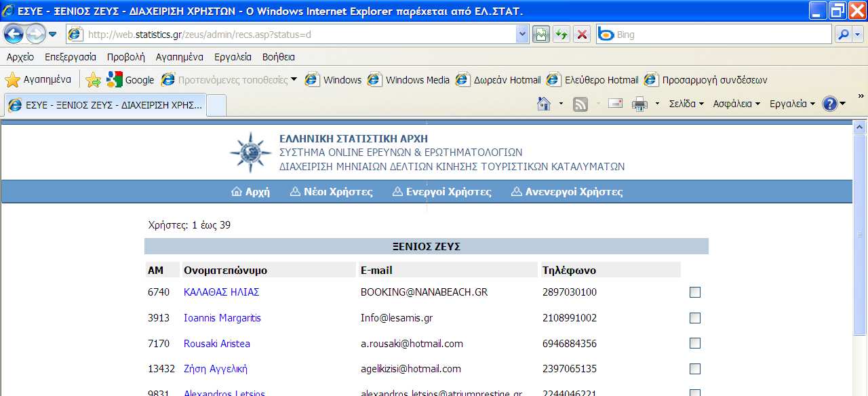Image resolution: width=868 pixels, height=396 pixels.
Task: Open the Προσαρμογή συνδέσεων favorites link
Action: 706,80
